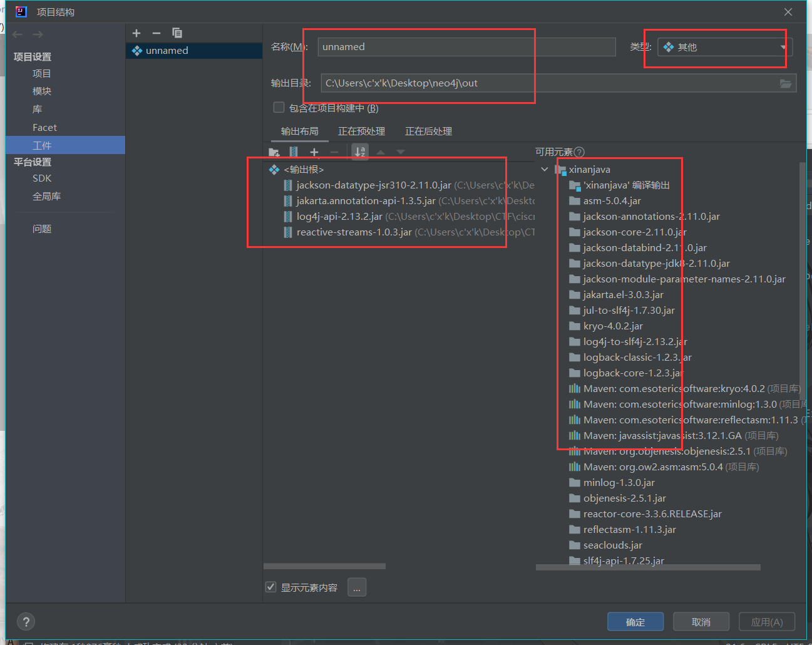Toggle show content of elements checkbox
Screen dimensions: 812x645
(271, 587)
